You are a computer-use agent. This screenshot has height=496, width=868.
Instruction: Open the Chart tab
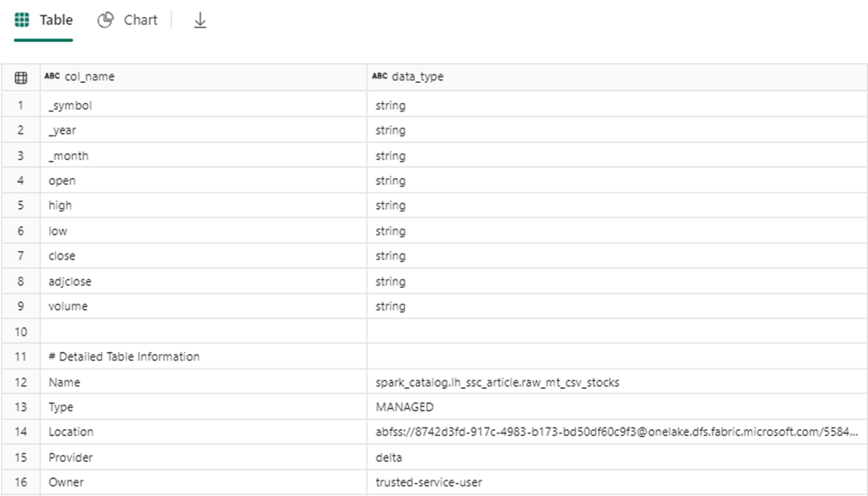(128, 20)
